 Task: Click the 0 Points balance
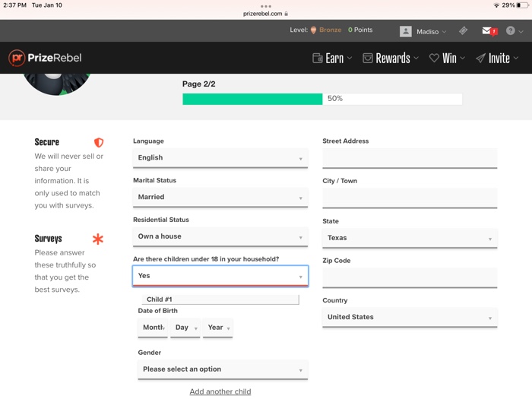click(x=360, y=30)
